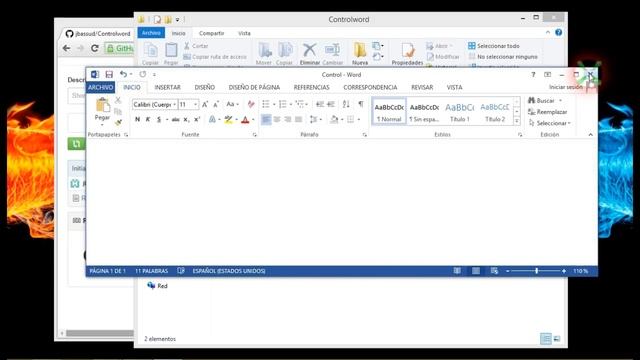Click the Redo/Repeat icon in Word's title bar
640x360 pixels.
142,74
